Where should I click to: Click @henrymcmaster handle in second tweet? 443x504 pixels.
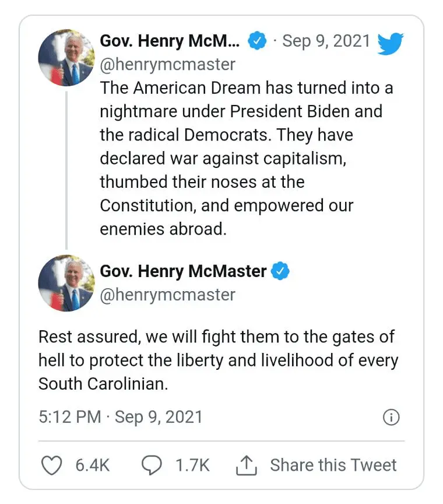(x=168, y=295)
